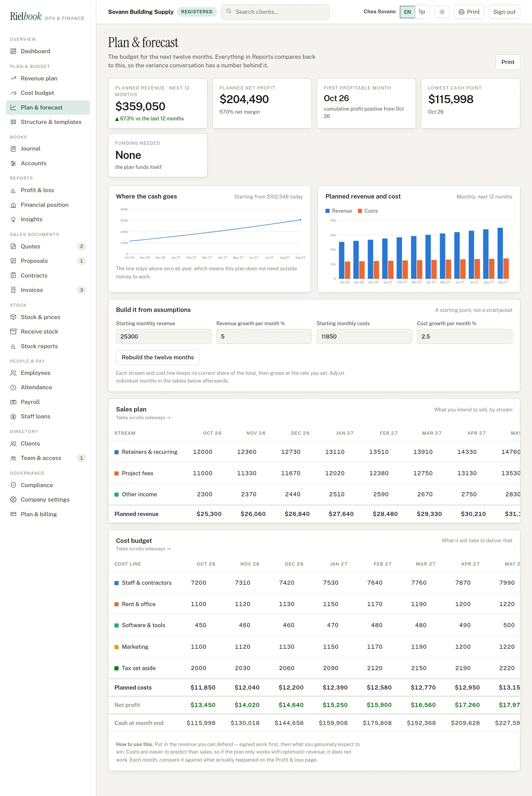Click the Planned net profit $204,490 card
Screen dimensions: 532x796
[262, 103]
